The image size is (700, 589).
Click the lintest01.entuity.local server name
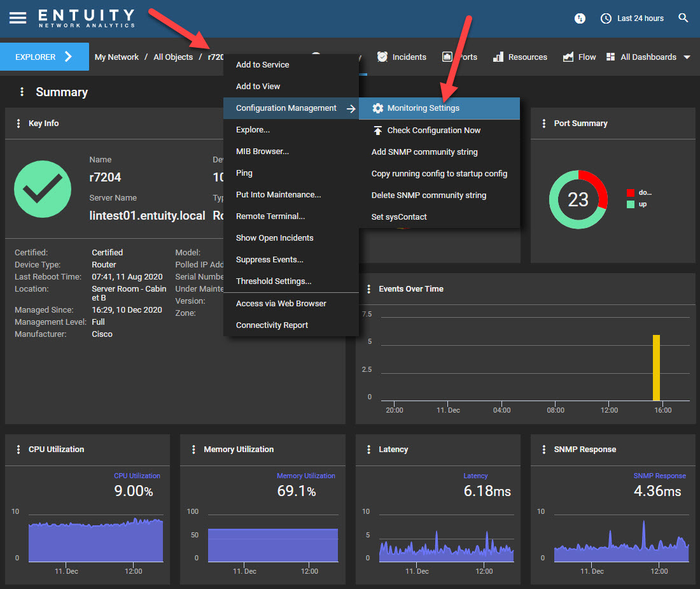click(x=148, y=216)
